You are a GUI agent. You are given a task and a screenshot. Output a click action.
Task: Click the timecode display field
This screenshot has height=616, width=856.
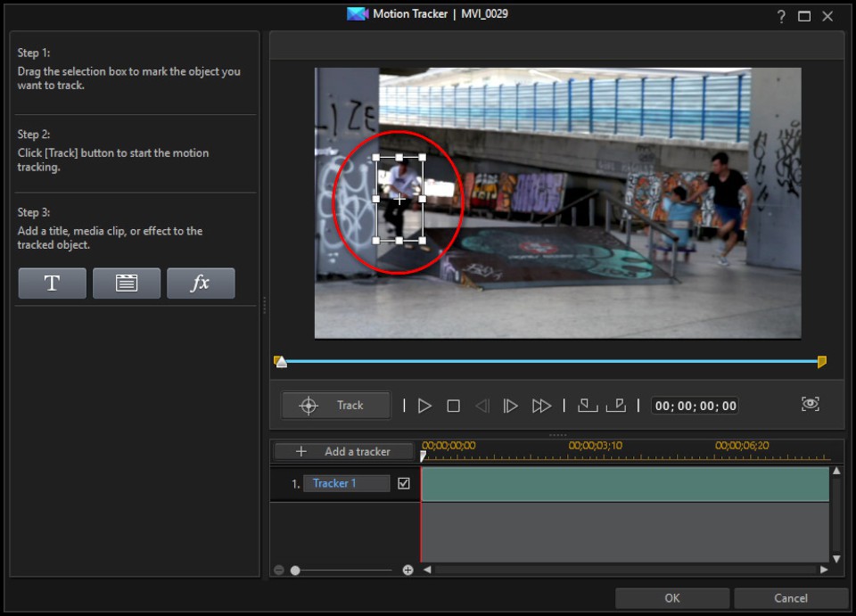(695, 406)
